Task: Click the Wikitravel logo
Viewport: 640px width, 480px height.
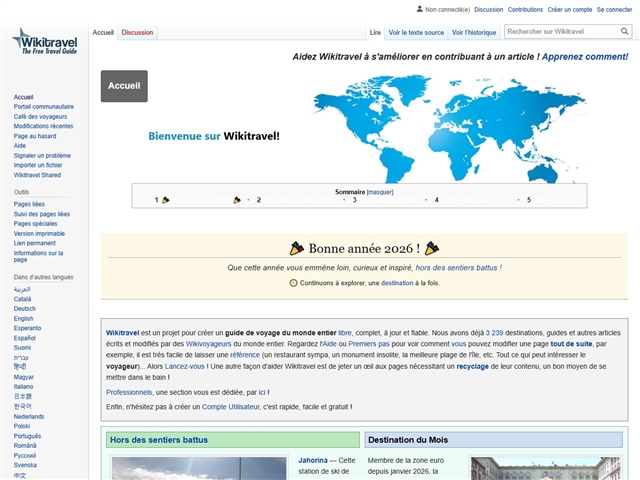Action: [44, 41]
